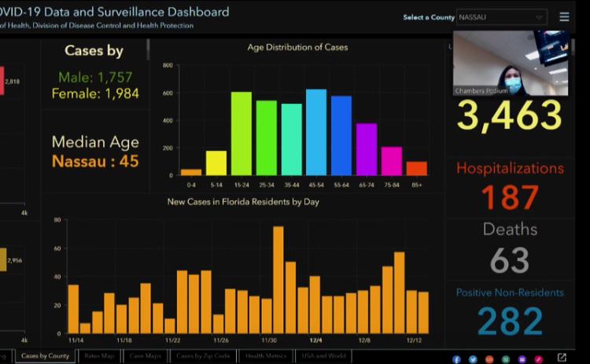This screenshot has width=590, height=364.
Task: Click the Positive Non-Residents count 282
Action: click(x=510, y=322)
